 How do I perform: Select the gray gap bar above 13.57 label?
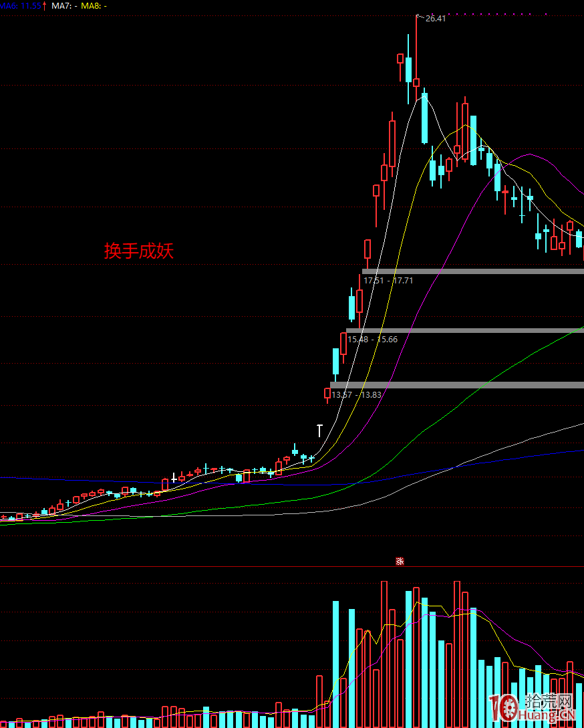[x=457, y=385]
